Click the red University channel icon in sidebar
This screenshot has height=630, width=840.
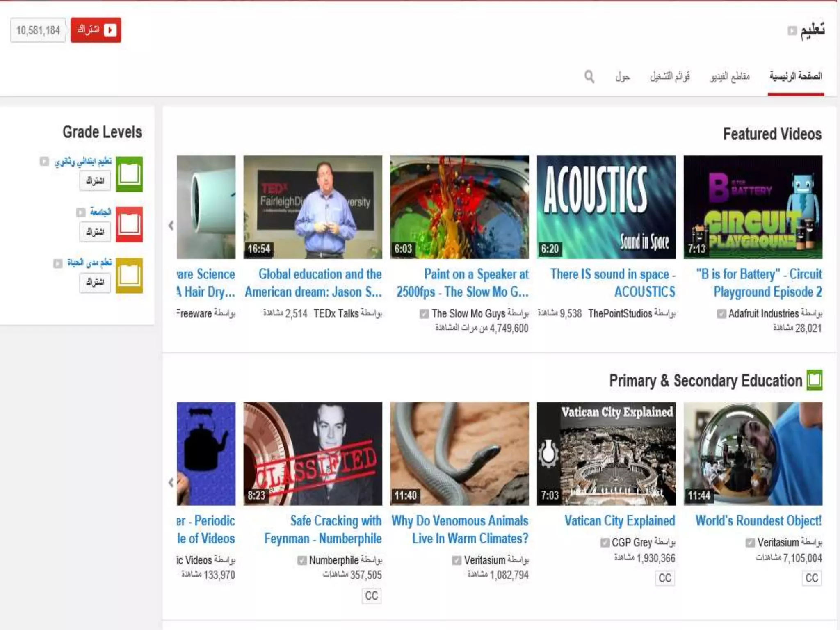point(129,224)
